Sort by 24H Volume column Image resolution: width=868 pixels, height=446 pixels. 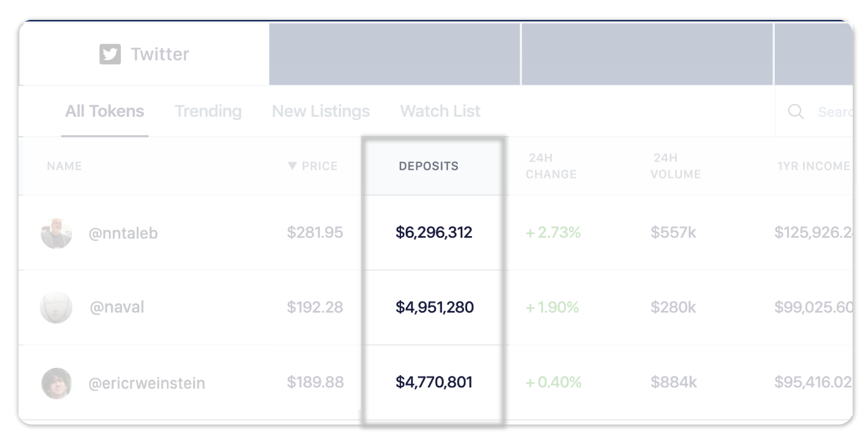(x=676, y=166)
